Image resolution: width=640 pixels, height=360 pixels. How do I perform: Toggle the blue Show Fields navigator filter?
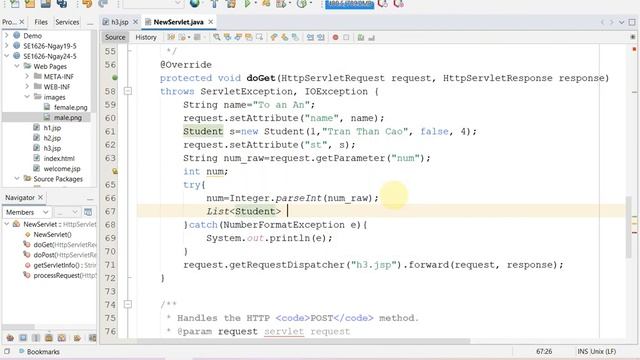[23, 338]
